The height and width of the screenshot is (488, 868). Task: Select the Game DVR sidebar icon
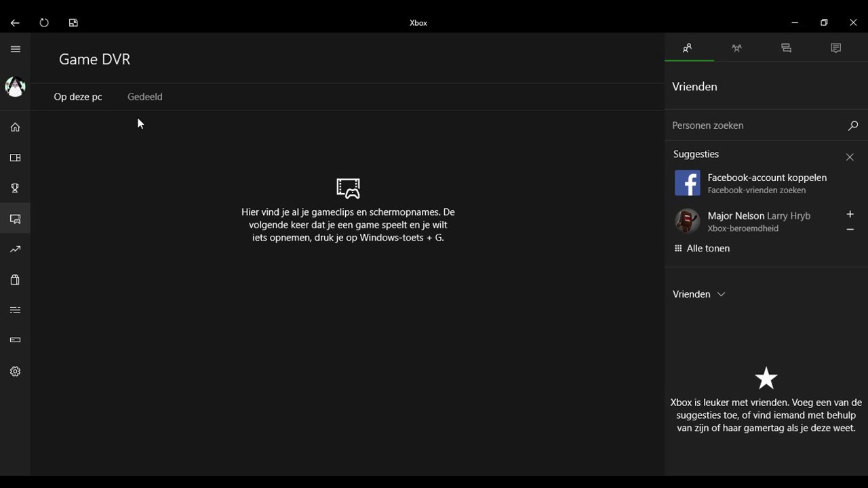pos(15,219)
